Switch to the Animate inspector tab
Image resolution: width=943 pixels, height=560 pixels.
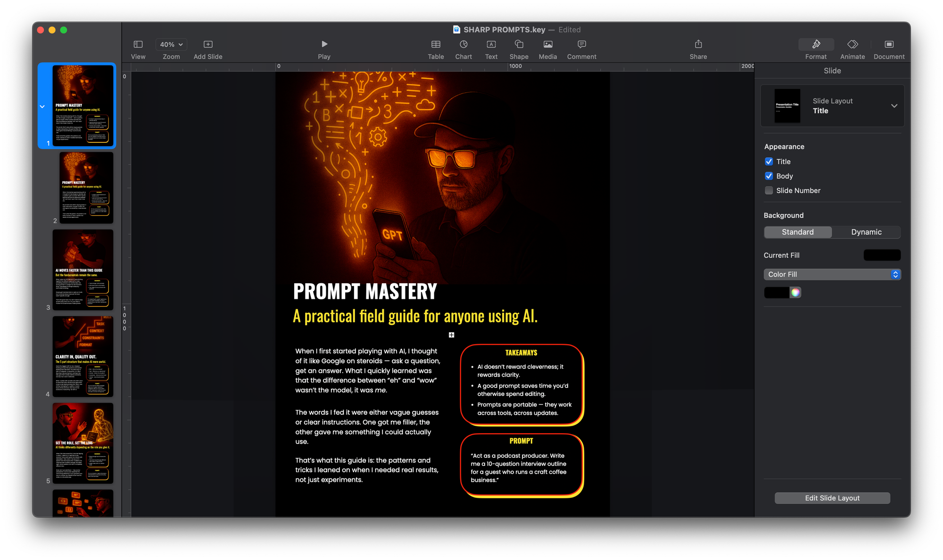pyautogui.click(x=852, y=44)
